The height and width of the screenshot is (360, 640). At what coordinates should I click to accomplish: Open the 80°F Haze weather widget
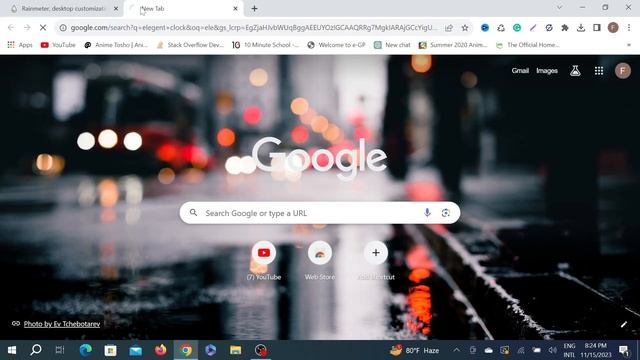coord(415,350)
